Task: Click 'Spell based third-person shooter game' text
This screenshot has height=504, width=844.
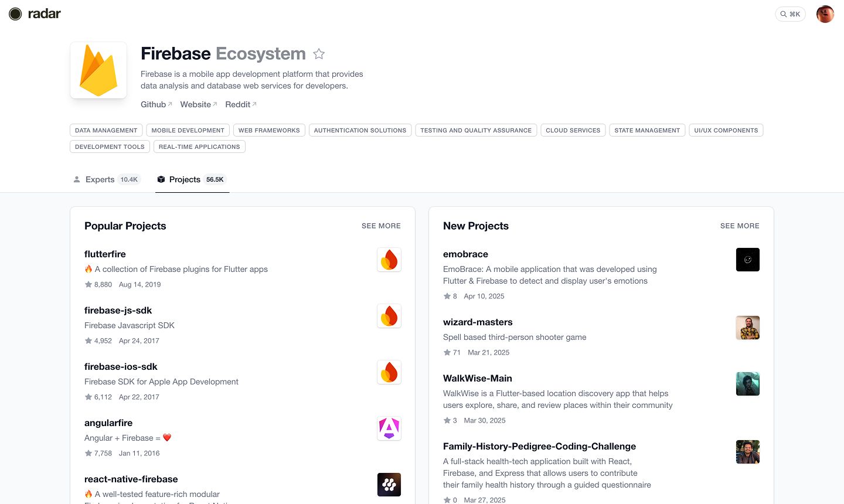Action: point(515,337)
